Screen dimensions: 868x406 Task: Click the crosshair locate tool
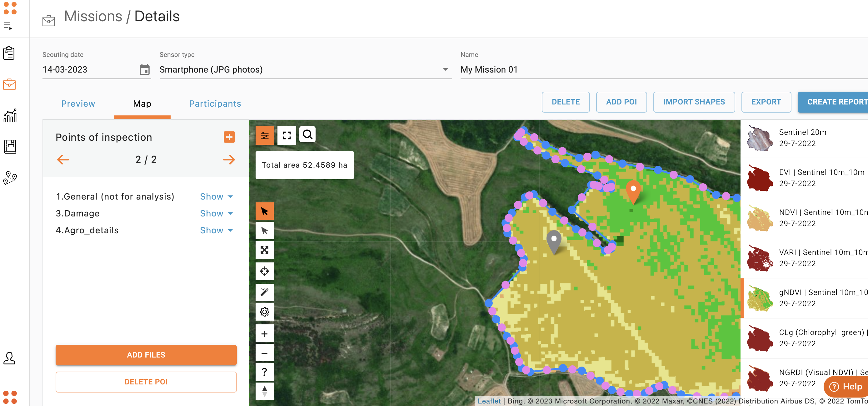[x=265, y=271]
